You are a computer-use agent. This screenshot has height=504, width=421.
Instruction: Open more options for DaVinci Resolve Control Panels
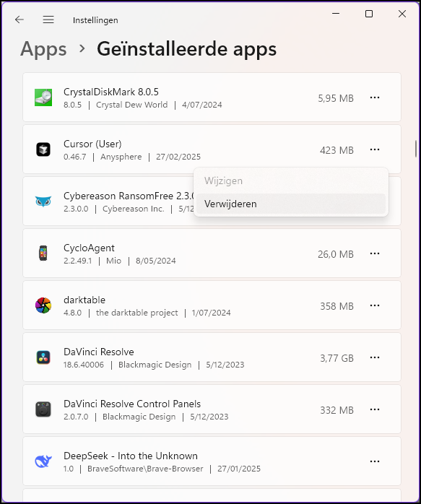[375, 410]
